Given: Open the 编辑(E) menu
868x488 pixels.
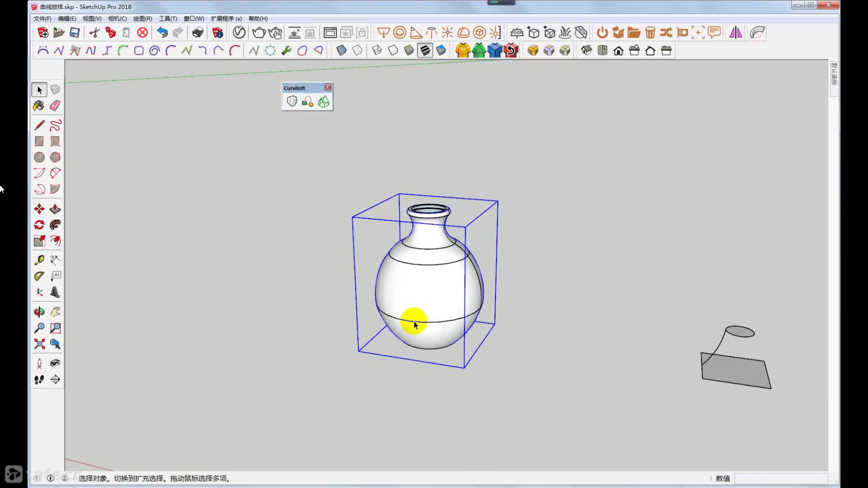Looking at the screenshot, I should (67, 19).
